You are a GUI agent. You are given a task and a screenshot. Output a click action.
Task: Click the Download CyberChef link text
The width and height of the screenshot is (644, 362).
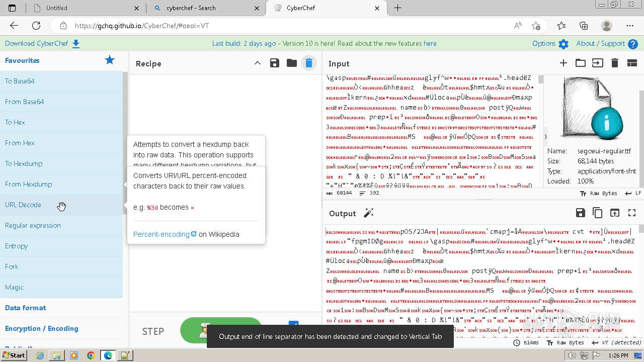coord(36,44)
